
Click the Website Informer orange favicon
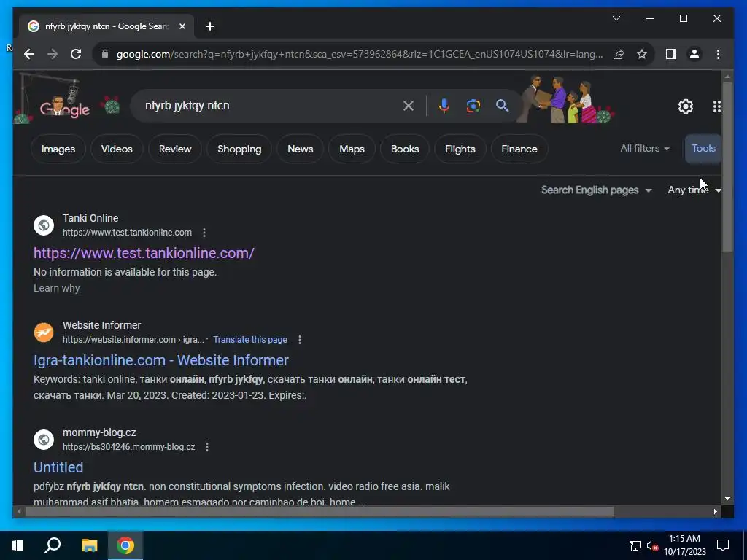pos(44,332)
